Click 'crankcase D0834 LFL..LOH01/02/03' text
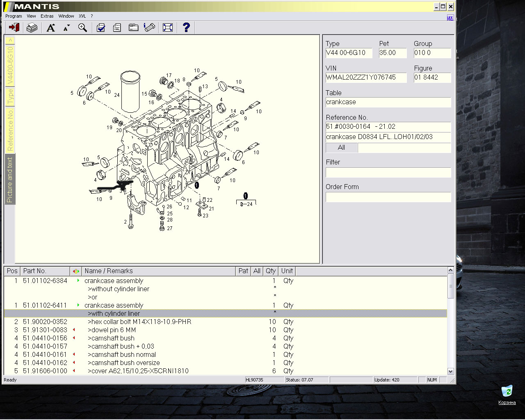The image size is (525, 420). pos(379,137)
